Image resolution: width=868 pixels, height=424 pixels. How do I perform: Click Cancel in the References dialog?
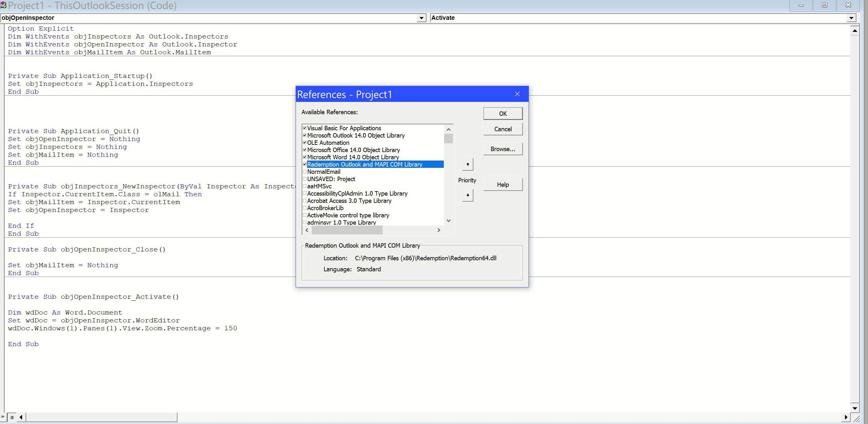click(x=503, y=129)
